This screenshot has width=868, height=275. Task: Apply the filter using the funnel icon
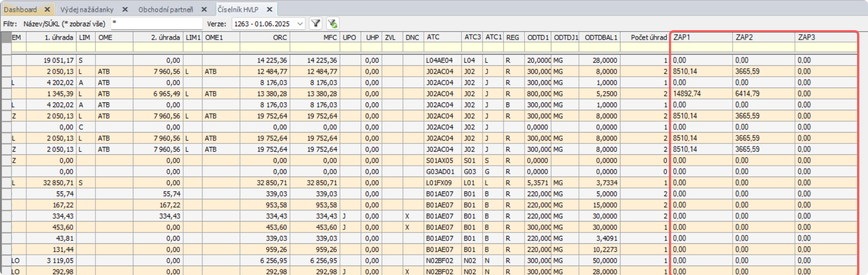pyautogui.click(x=316, y=23)
